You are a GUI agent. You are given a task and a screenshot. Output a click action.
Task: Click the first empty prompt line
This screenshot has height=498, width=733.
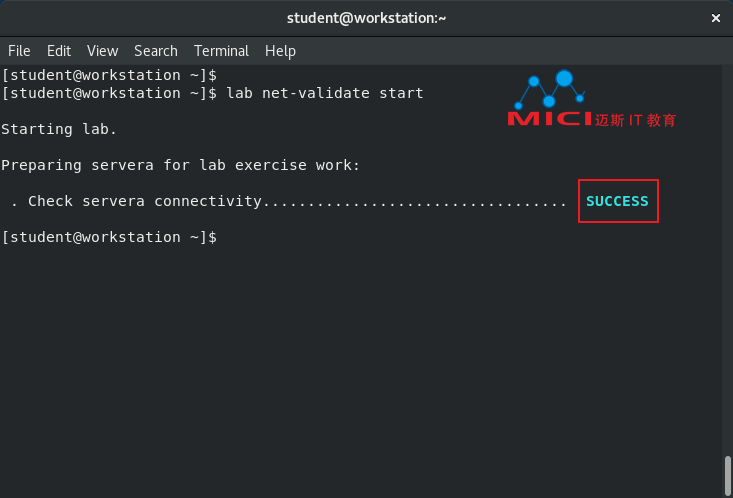pyautogui.click(x=108, y=75)
